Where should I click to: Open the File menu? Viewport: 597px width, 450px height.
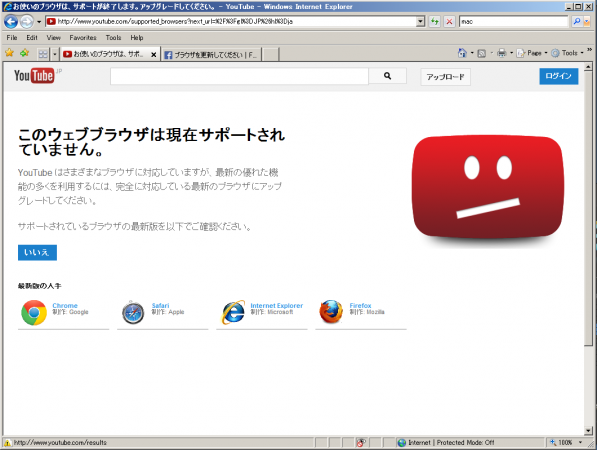click(x=12, y=37)
